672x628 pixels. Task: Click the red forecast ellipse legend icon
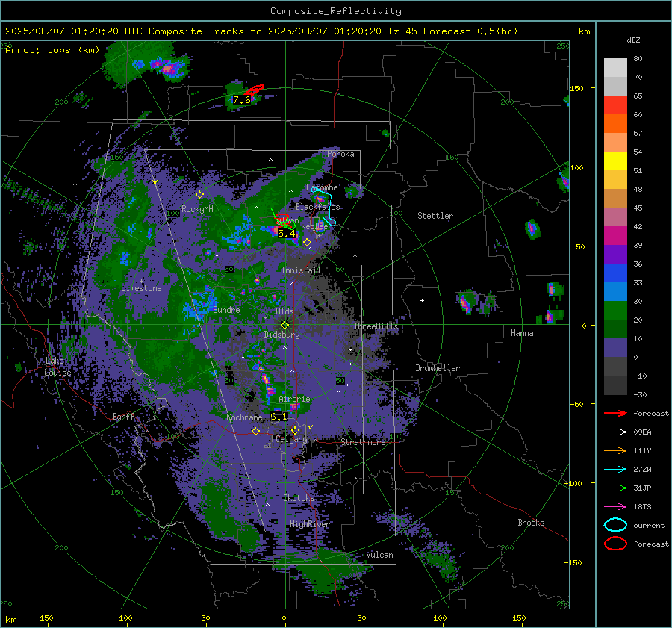pyautogui.click(x=615, y=544)
